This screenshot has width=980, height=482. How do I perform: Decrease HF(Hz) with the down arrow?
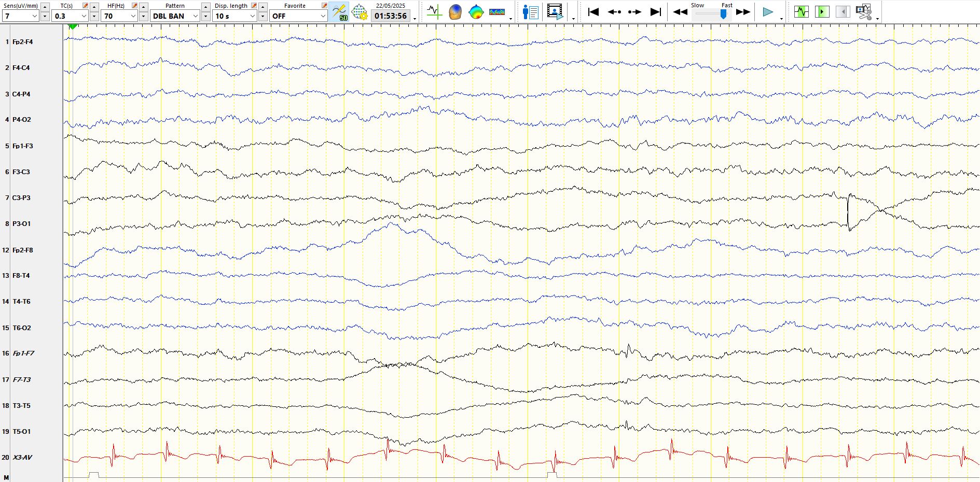click(x=144, y=17)
